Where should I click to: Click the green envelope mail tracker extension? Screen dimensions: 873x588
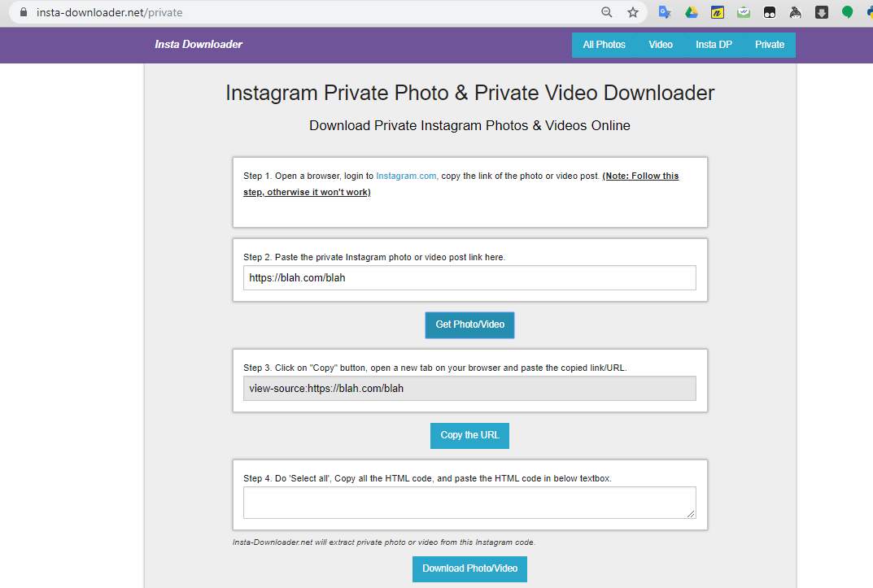point(744,12)
